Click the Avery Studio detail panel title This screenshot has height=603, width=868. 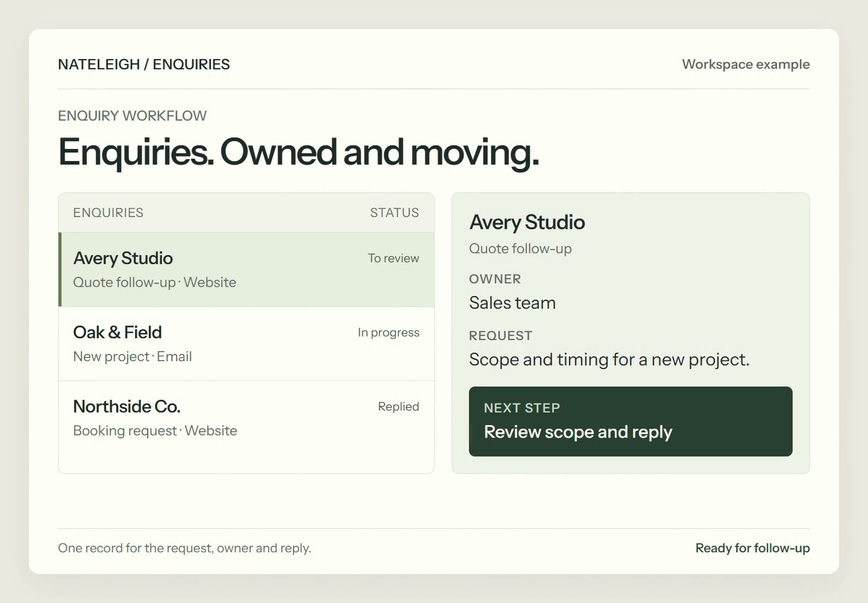pyautogui.click(x=527, y=223)
